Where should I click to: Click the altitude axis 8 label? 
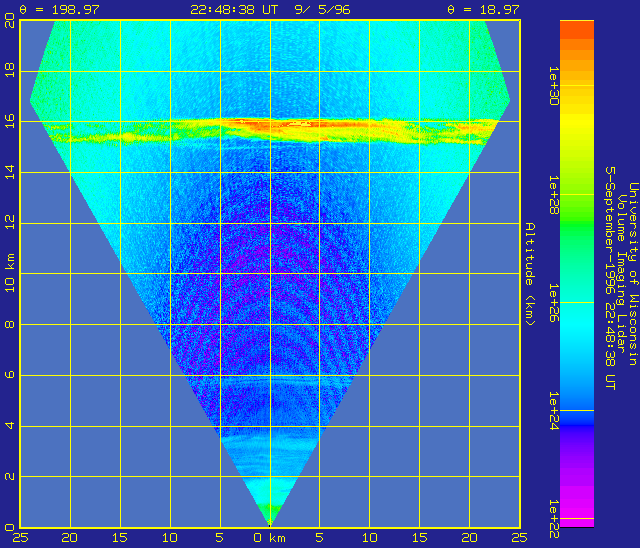[x=10, y=324]
